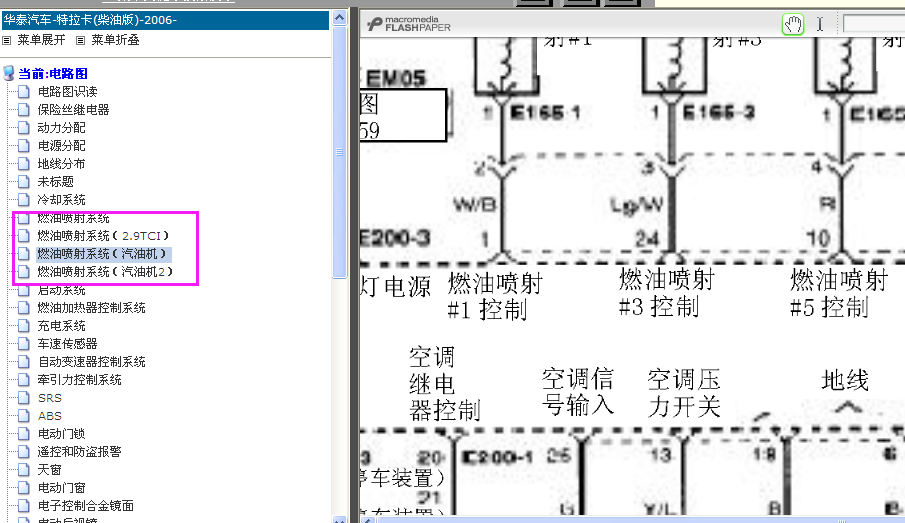Click the 菜单展开 list icon
This screenshot has height=523, width=905.
coord(7,40)
